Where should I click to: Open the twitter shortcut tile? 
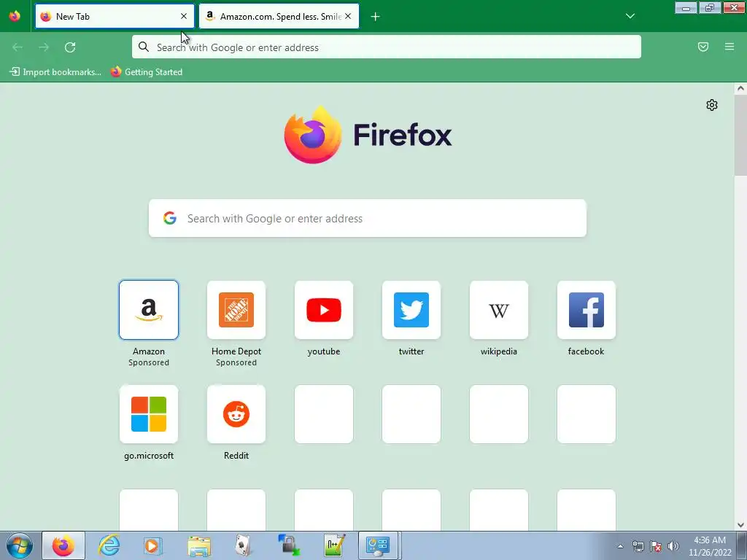pos(411,310)
